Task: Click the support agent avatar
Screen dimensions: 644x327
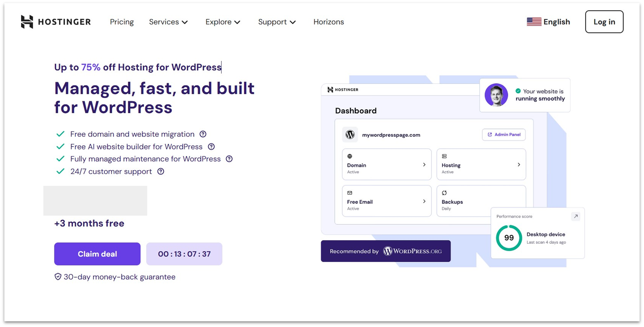Action: pos(496,95)
